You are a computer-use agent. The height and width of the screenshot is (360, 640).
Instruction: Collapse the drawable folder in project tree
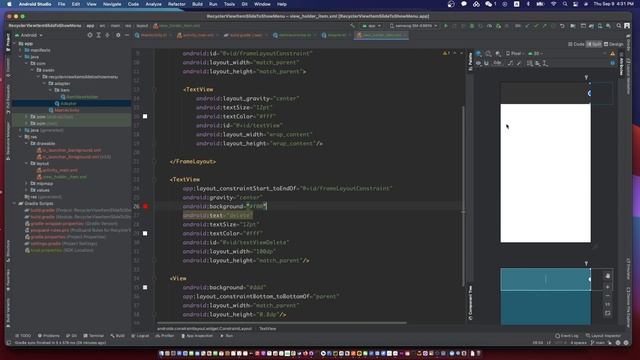27,143
